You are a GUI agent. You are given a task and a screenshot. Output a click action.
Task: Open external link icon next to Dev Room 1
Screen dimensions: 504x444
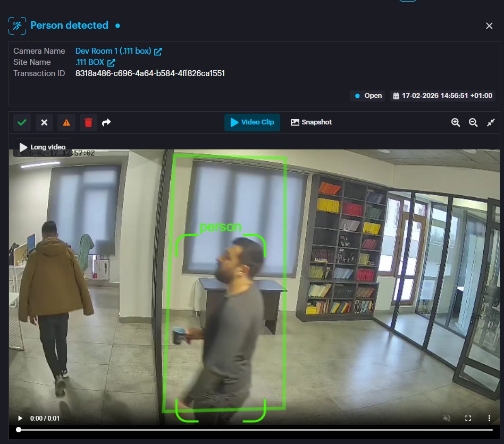tap(158, 52)
